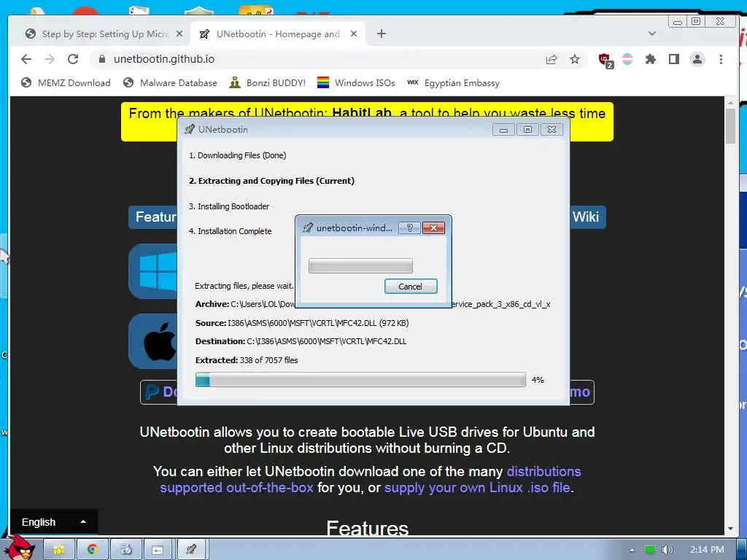
Task: Click the PayPal donate icon
Action: click(151, 392)
